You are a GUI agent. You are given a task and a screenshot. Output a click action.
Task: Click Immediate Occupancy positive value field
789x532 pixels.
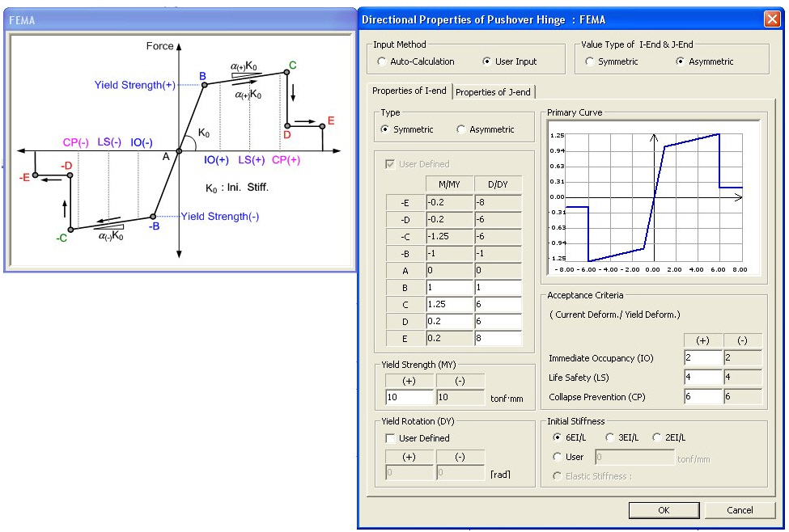pyautogui.click(x=702, y=358)
